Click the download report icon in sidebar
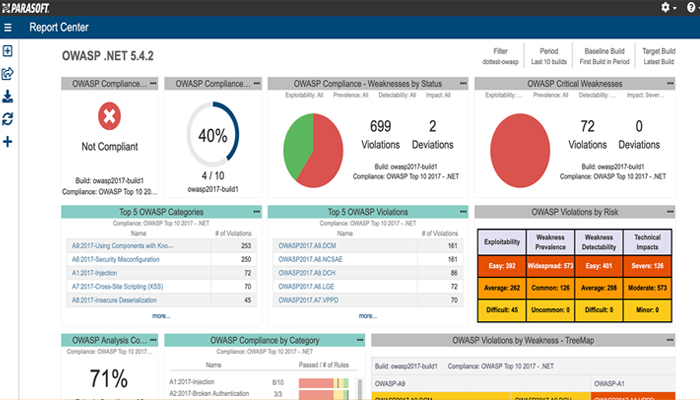The height and width of the screenshot is (400, 700). [x=8, y=96]
